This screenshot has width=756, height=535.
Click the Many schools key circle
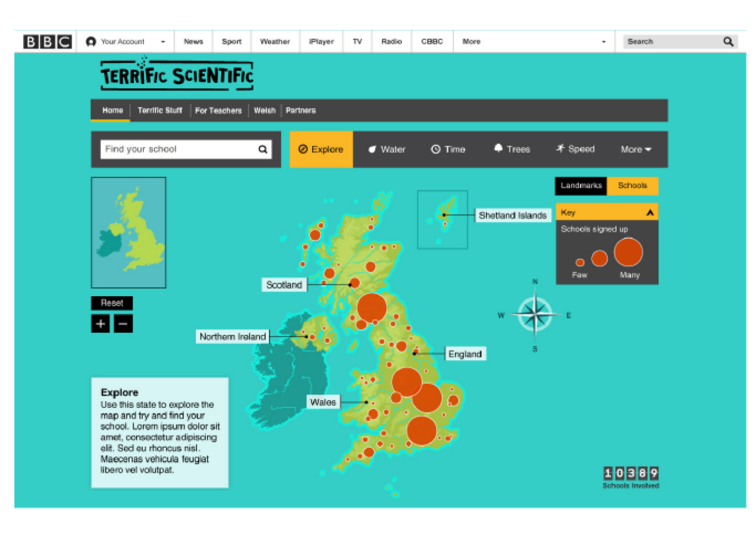pos(628,252)
